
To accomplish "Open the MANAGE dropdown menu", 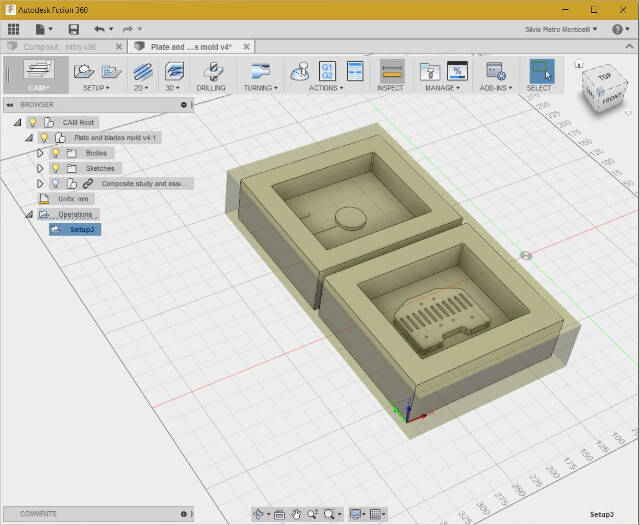I will 442,88.
